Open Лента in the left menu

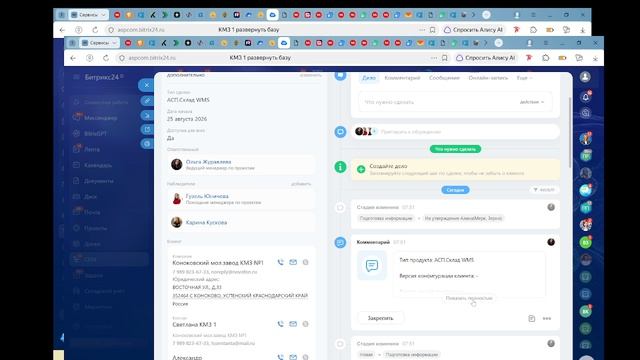pyautogui.click(x=92, y=149)
